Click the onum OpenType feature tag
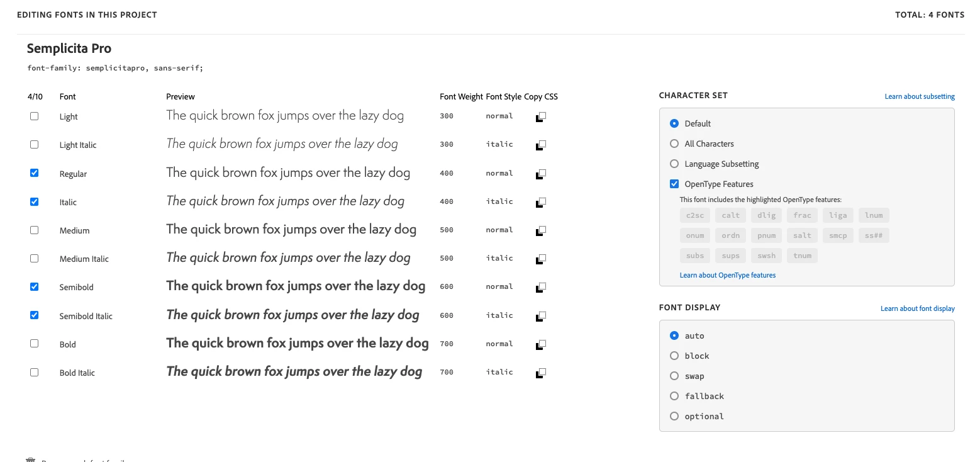This screenshot has height=462, width=980. (695, 235)
